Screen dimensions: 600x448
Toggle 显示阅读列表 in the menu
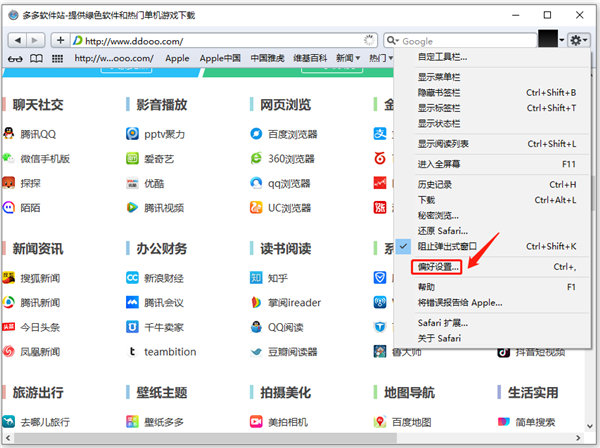(492, 143)
